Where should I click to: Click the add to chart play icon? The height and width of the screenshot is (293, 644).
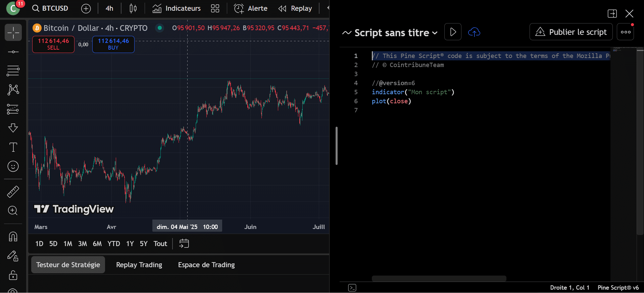453,32
